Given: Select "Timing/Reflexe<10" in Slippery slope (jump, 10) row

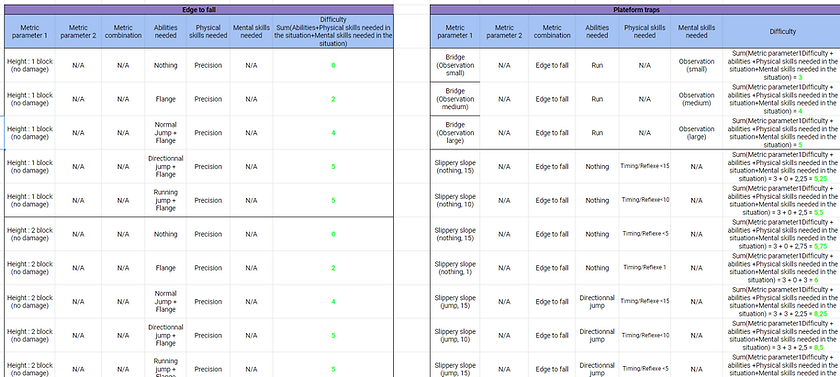Looking at the screenshot, I should (x=644, y=335).
